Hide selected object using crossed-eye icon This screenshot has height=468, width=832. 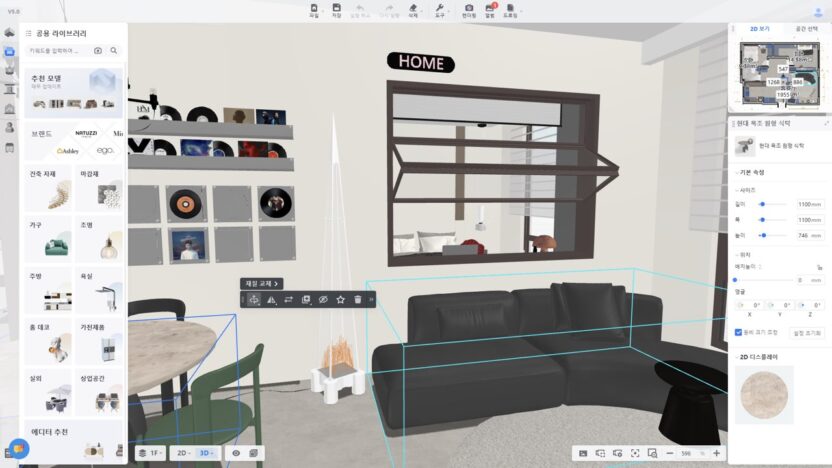tap(323, 299)
